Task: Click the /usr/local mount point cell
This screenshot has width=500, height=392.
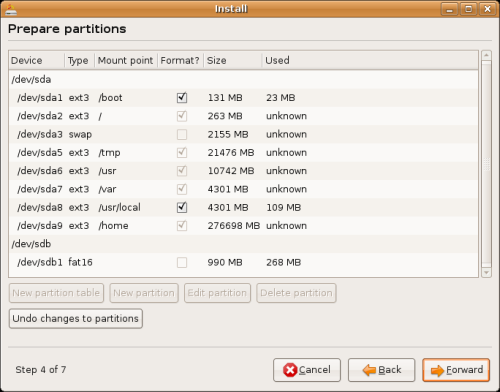Action: [119, 207]
